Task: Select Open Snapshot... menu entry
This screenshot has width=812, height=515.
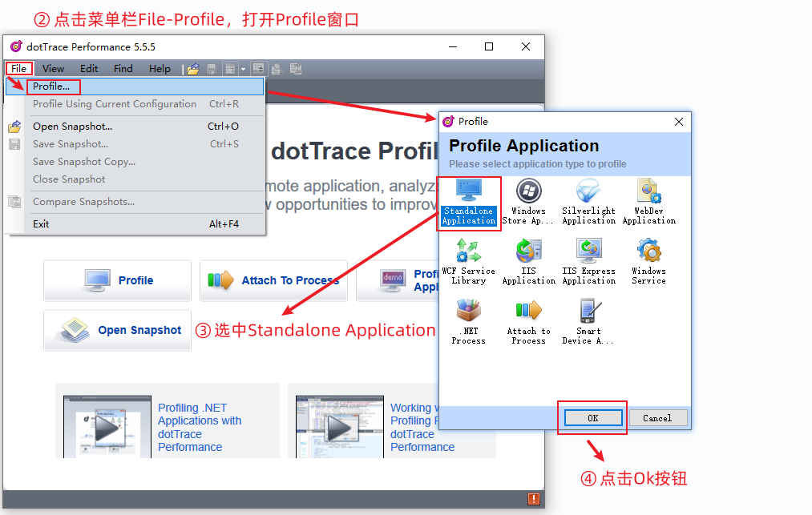Action: (135, 127)
